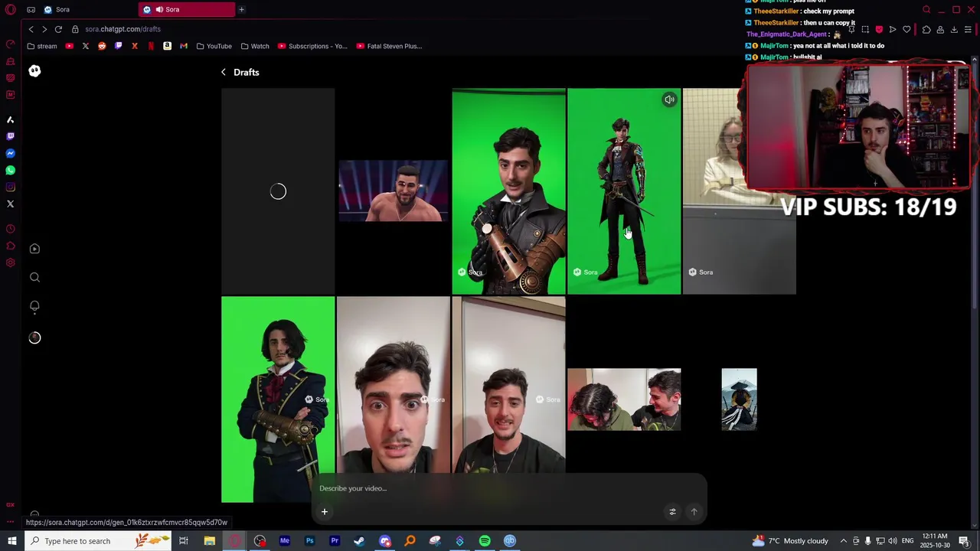Open the weather widget showing Mostly cloudy
Image resolution: width=980 pixels, height=551 pixels.
[x=790, y=541]
